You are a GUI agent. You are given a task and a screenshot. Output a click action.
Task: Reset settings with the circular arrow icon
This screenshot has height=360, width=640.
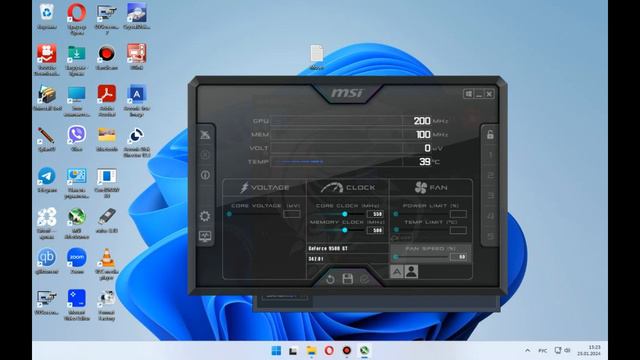tap(330, 279)
